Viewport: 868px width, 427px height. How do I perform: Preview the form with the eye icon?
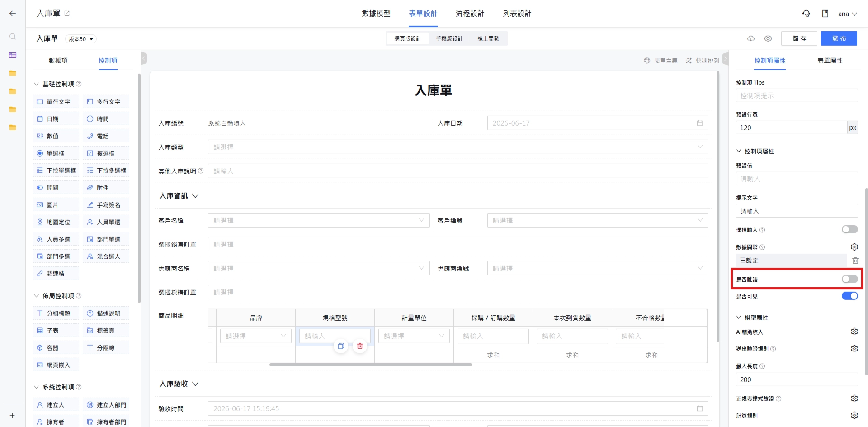(768, 38)
